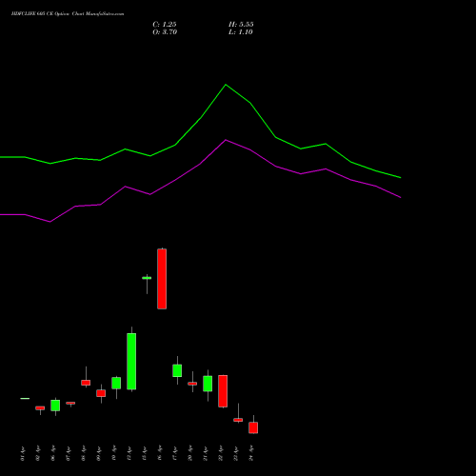Click the green candle above 21 Apr
476x476 pixels.
[208, 384]
